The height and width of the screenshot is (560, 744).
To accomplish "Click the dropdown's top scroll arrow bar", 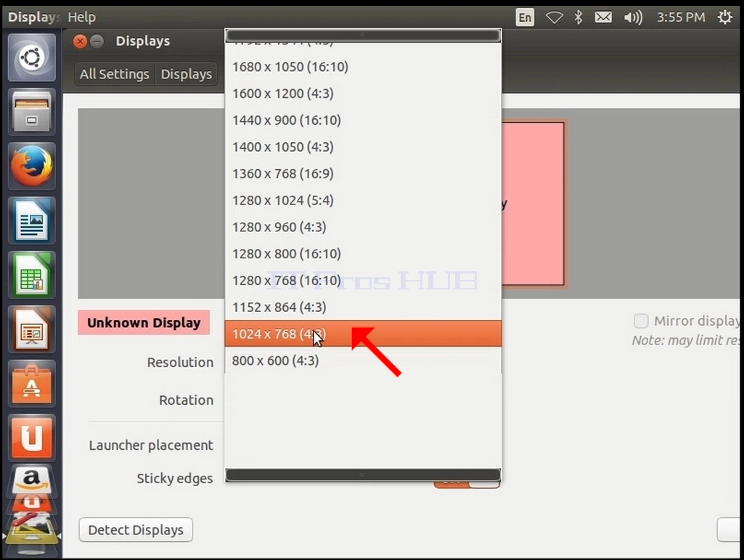I will click(363, 35).
